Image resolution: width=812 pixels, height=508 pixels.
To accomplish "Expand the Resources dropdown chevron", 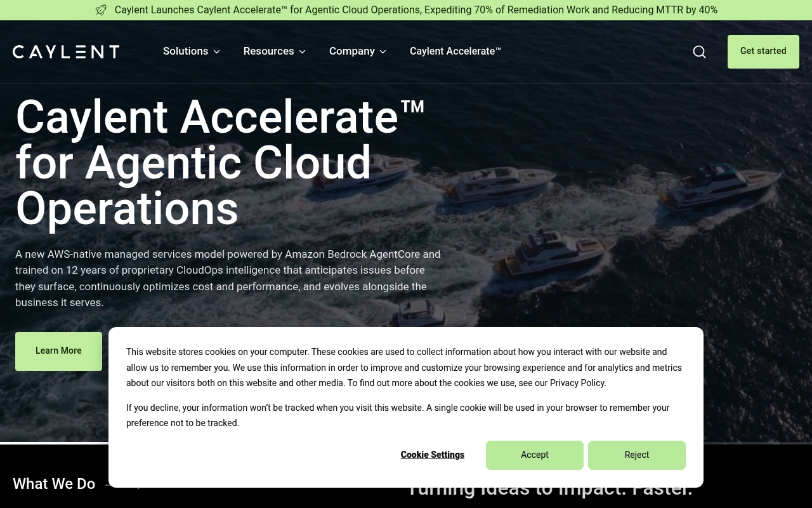I will point(302,51).
